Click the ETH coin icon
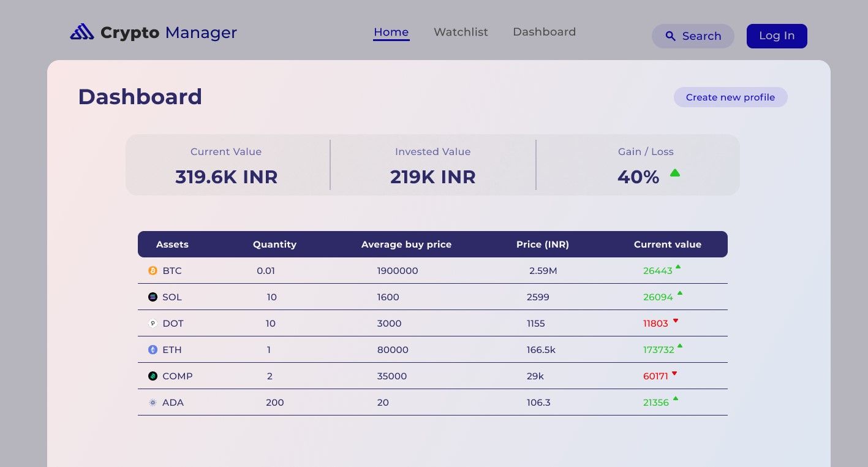This screenshot has width=868, height=467. point(153,349)
